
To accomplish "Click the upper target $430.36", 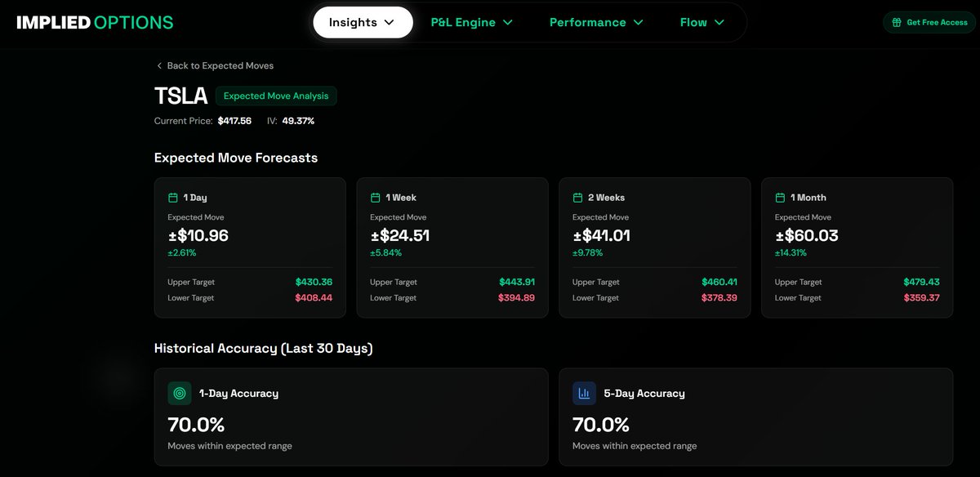I will [314, 282].
